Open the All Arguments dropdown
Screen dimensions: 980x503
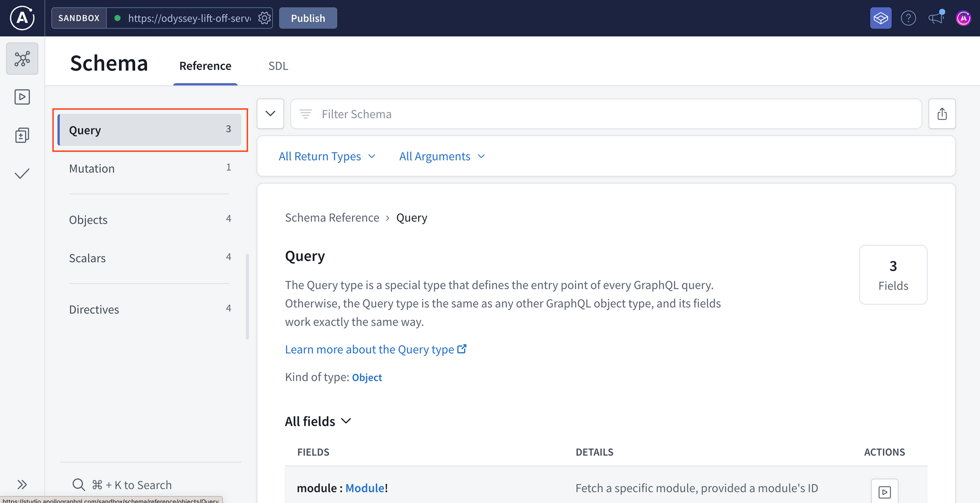click(x=442, y=156)
